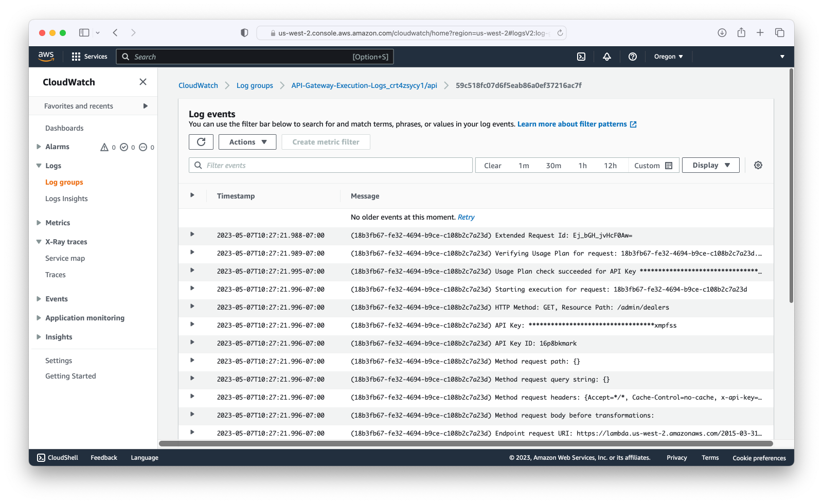The image size is (823, 504).
Task: Collapse the X-Ray traces section
Action: pos(39,242)
